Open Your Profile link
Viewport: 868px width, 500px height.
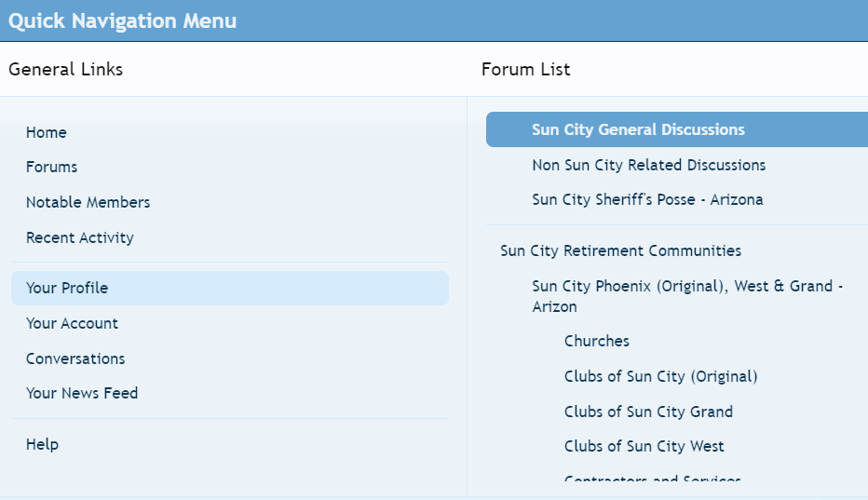click(x=229, y=288)
